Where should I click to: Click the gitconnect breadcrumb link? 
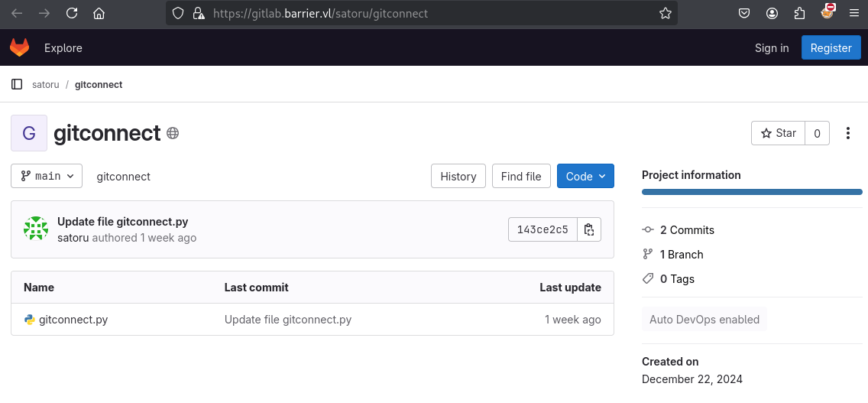pos(99,84)
